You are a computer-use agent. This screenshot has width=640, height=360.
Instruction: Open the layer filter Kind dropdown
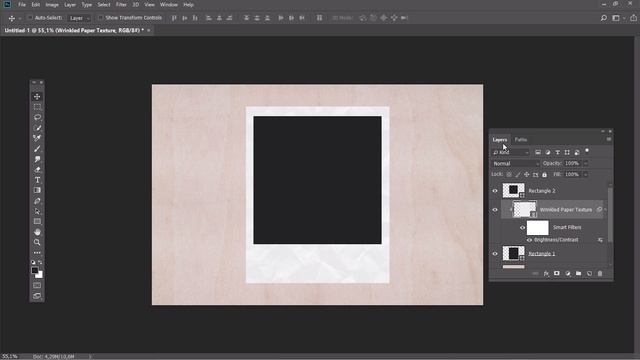coord(511,152)
